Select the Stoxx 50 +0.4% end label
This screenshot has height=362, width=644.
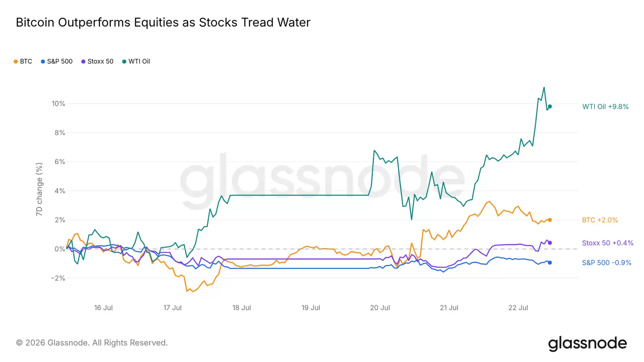[x=607, y=243]
